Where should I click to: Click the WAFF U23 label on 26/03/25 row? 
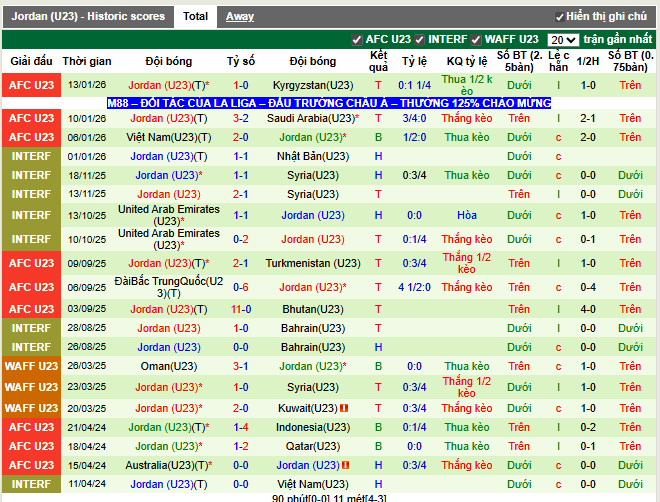click(x=32, y=367)
